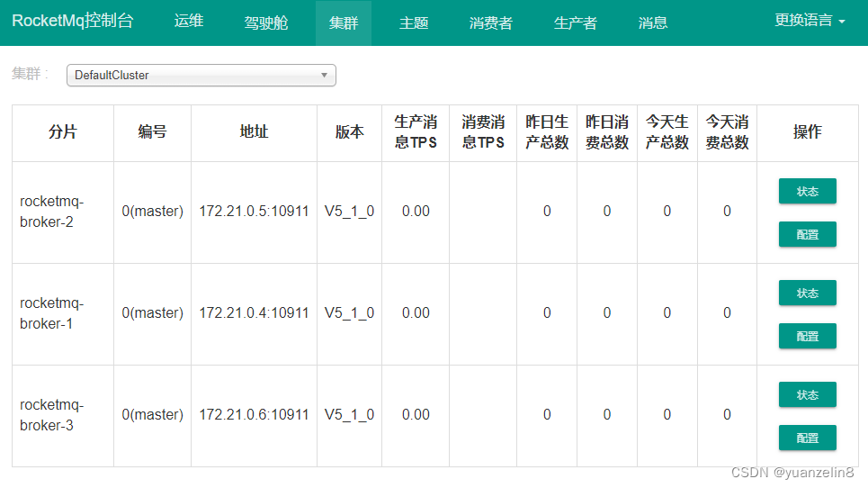Viewport: 868px width, 488px height.
Task: Click the 昨日消费总数 column header
Action: 607,131
